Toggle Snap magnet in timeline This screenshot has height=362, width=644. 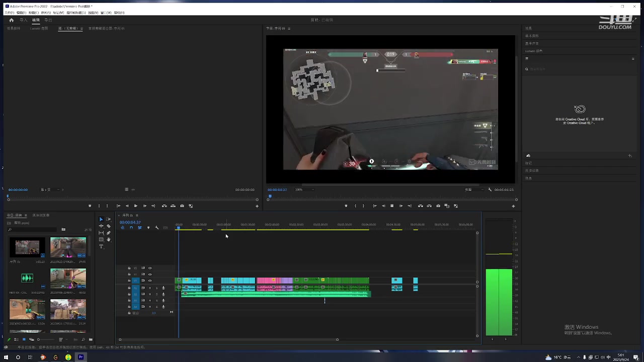(x=131, y=228)
